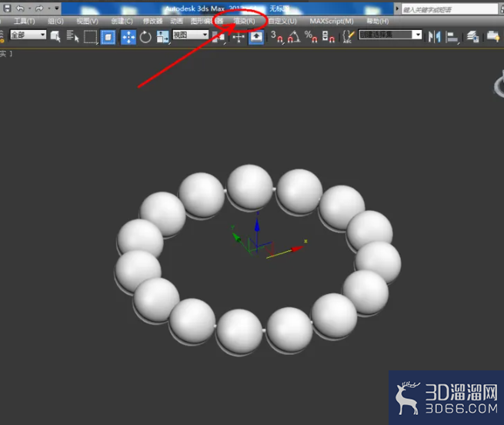504x425 pixels.
Task: Toggle the Spinner Snap button
Action: (329, 37)
